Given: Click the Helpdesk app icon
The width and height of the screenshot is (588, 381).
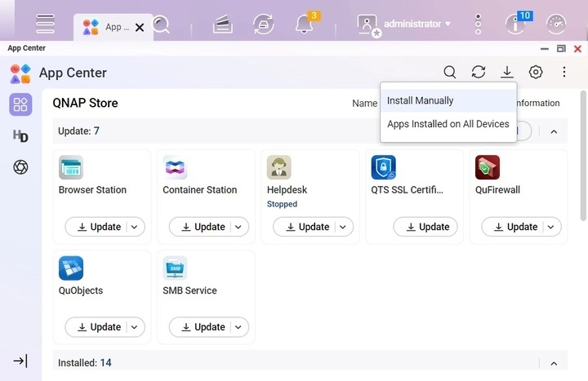Looking at the screenshot, I should pyautogui.click(x=279, y=167).
